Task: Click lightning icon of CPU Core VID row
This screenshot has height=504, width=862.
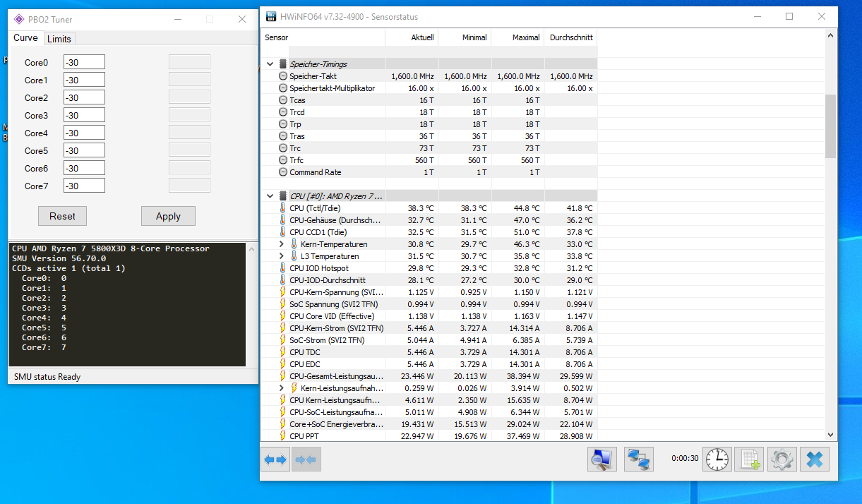Action: 283,316
